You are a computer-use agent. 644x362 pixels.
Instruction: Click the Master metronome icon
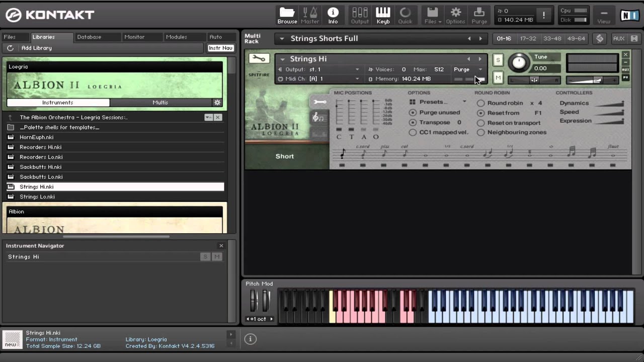(310, 15)
